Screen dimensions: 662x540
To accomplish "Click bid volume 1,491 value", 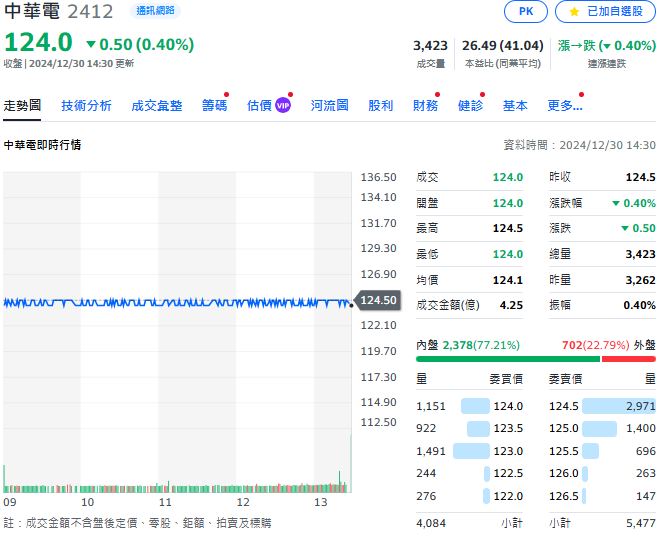I will (x=431, y=451).
